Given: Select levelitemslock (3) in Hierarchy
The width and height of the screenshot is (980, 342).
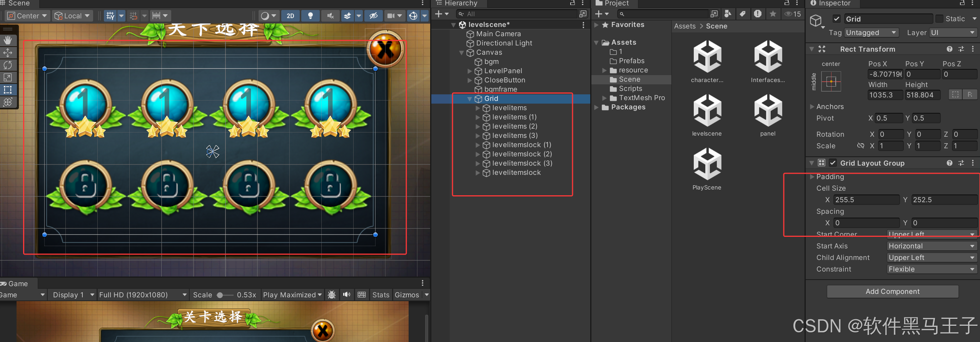Looking at the screenshot, I should coord(522,163).
